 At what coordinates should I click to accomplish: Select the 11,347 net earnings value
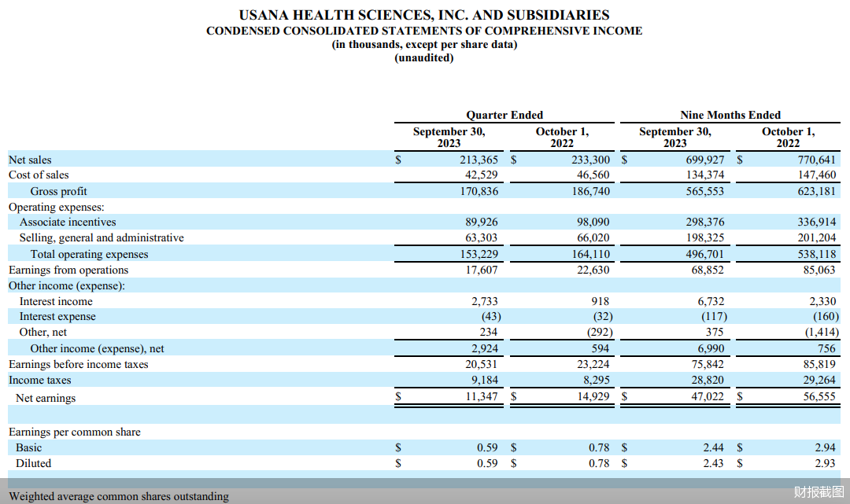(482, 397)
